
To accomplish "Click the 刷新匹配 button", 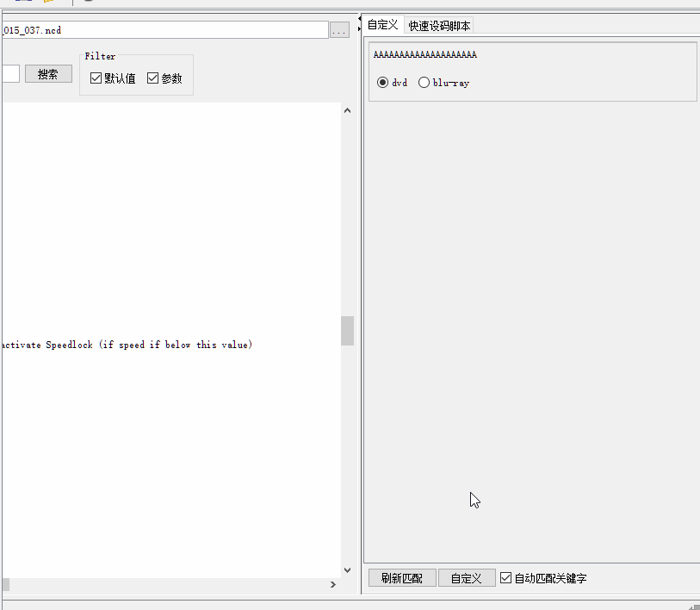I will tap(402, 578).
